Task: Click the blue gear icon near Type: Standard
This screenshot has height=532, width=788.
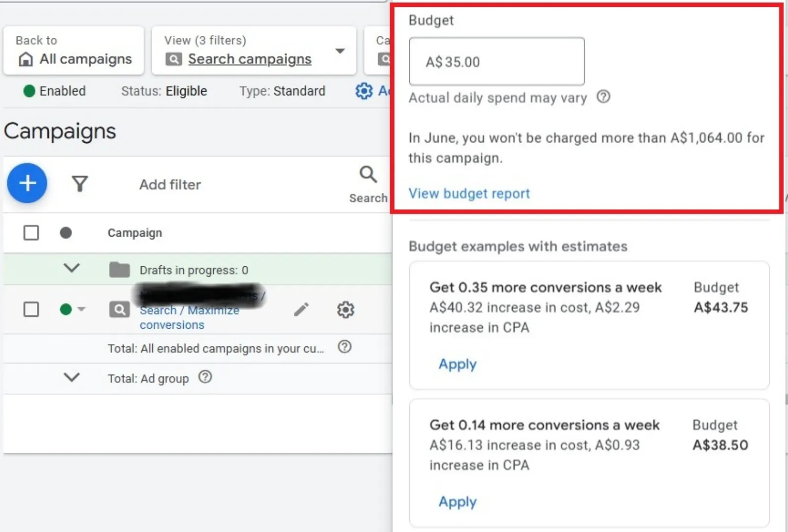Action: 364,91
